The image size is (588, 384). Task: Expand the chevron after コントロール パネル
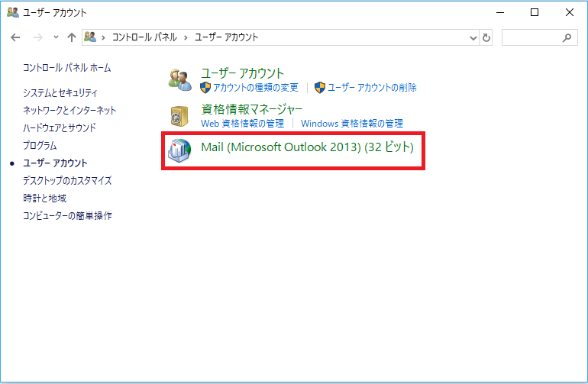pos(186,37)
